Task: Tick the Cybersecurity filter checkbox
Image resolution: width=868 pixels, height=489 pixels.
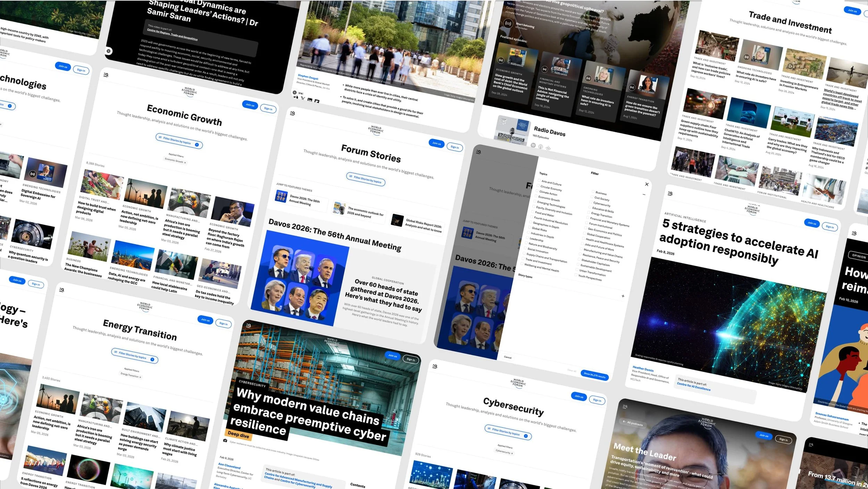Action: pos(591,202)
